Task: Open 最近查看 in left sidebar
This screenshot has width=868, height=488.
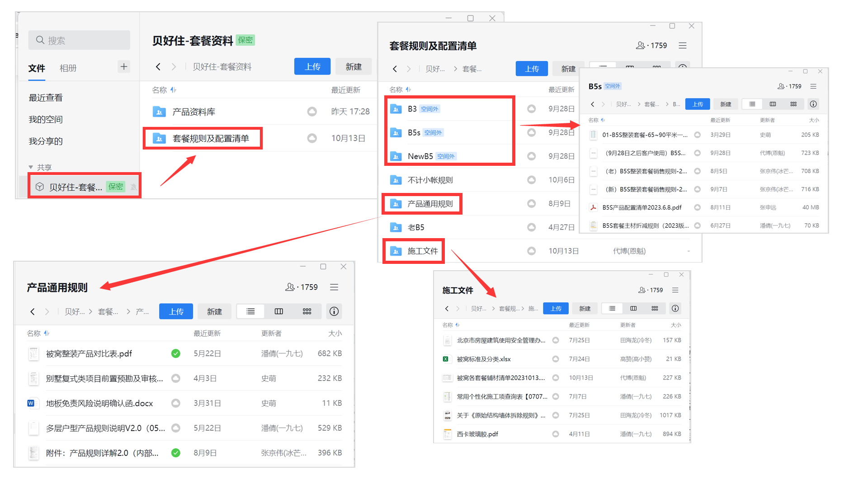Action: (x=46, y=98)
